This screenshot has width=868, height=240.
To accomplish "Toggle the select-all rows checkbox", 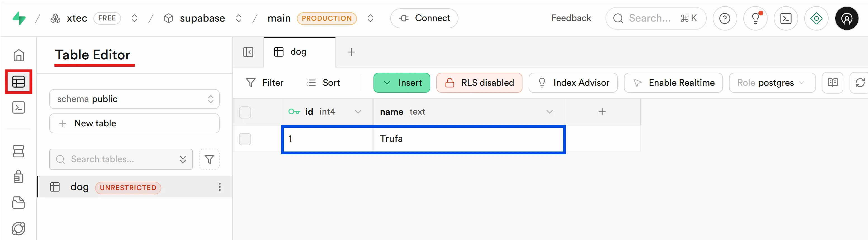I will point(245,112).
